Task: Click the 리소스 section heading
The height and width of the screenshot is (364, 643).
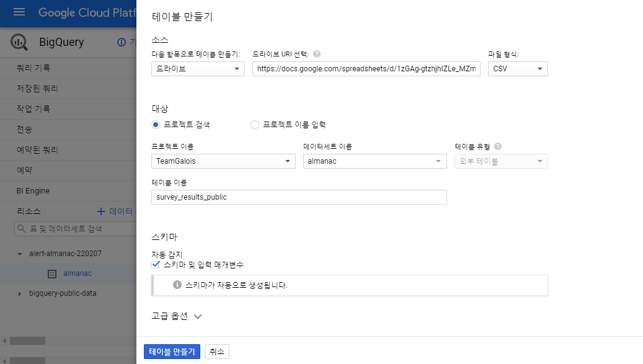Action: pos(29,211)
